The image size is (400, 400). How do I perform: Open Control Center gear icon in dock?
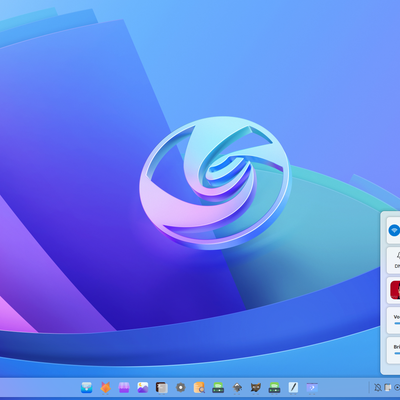point(181,387)
